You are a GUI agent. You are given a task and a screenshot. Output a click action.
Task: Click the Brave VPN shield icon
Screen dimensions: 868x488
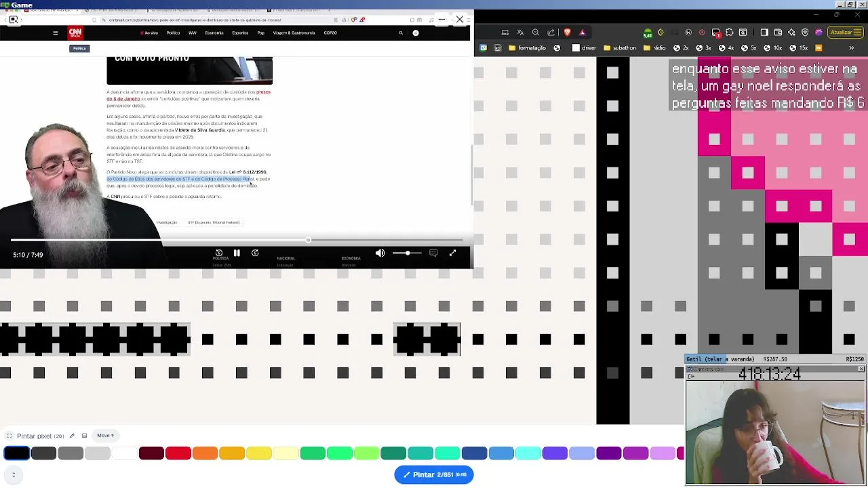coord(805,32)
